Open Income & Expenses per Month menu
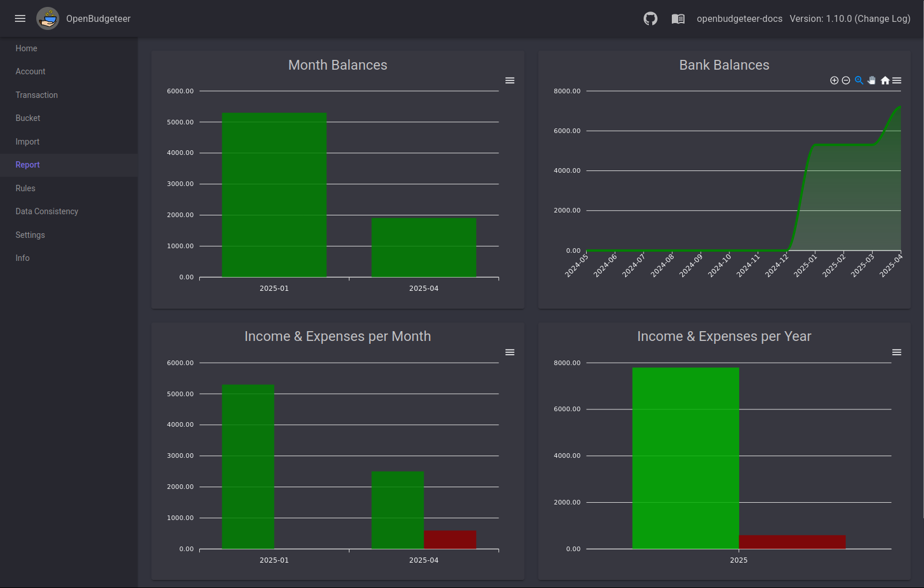 coord(510,352)
